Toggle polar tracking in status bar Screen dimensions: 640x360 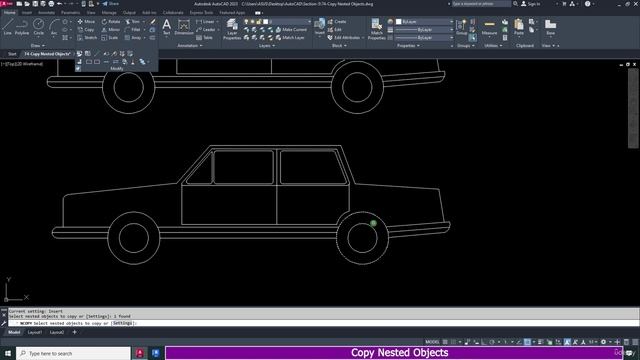[x=492, y=342]
